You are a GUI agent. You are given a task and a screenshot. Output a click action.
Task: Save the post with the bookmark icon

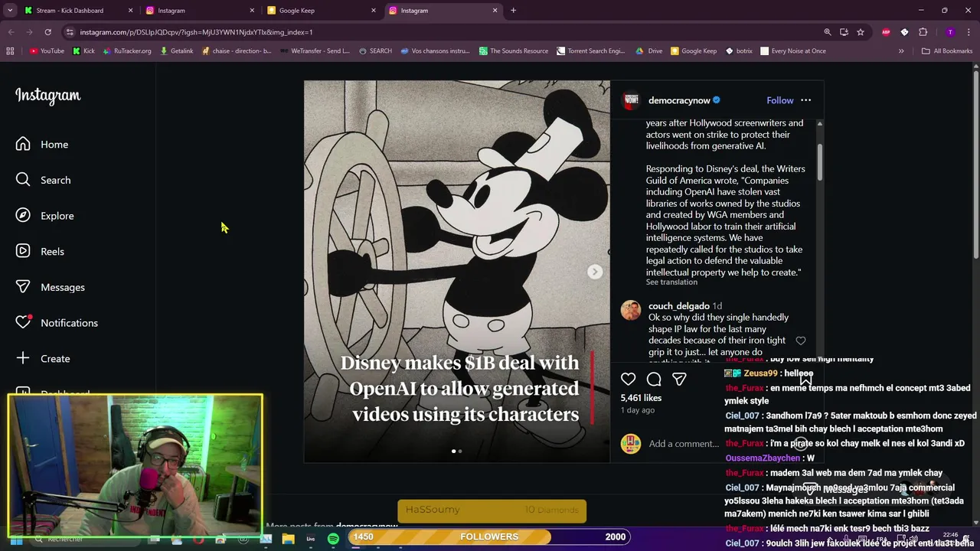[805, 379]
